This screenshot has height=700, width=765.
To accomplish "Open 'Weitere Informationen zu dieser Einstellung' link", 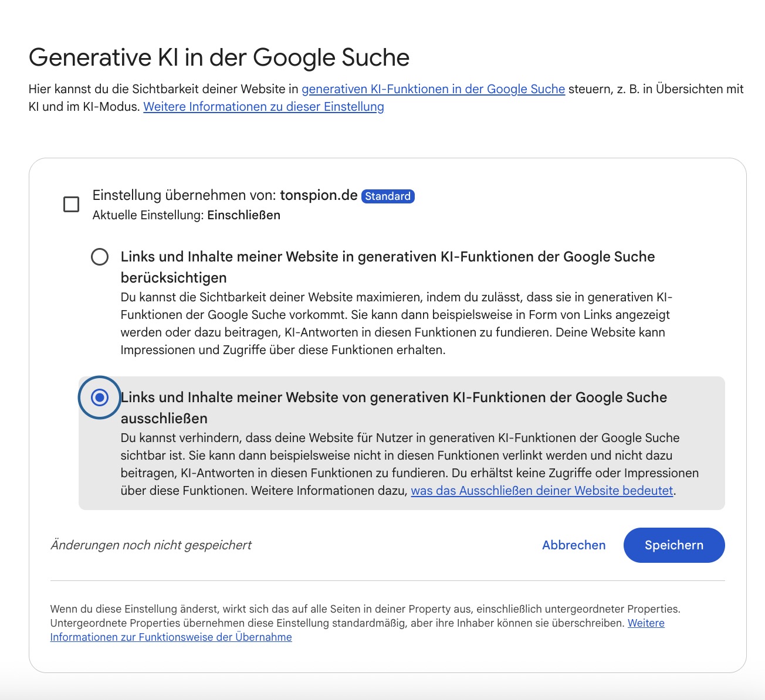I will 264,107.
